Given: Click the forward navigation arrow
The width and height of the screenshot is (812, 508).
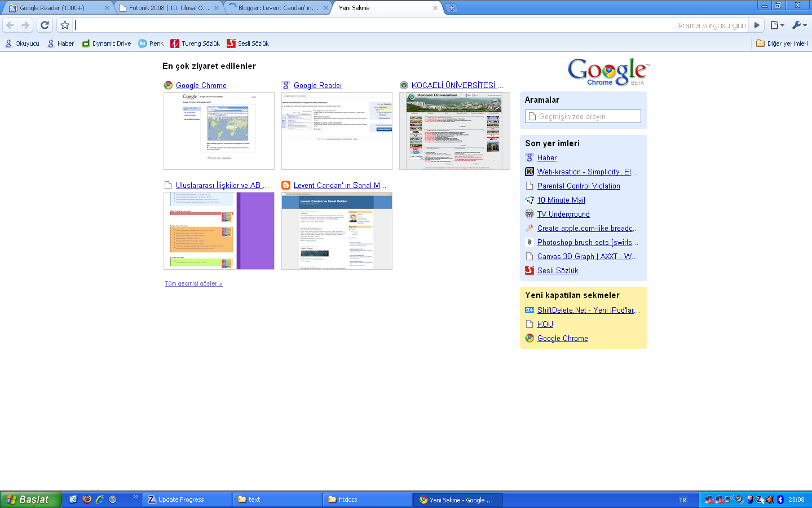Looking at the screenshot, I should point(25,25).
